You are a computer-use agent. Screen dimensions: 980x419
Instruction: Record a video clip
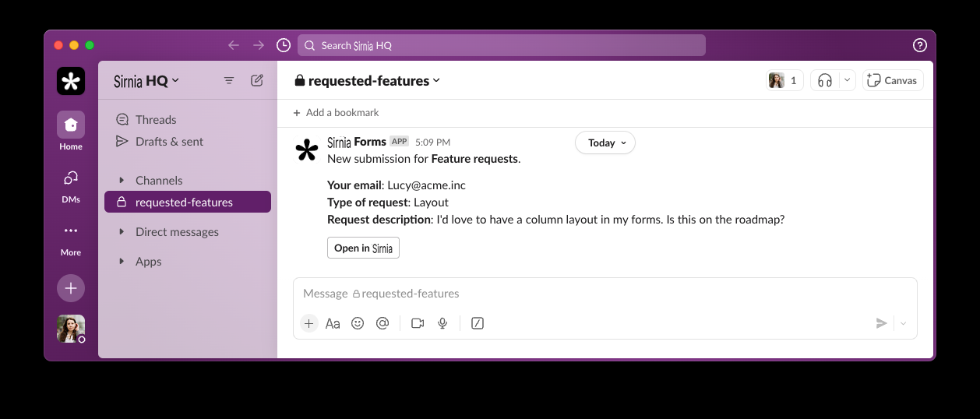click(x=418, y=323)
